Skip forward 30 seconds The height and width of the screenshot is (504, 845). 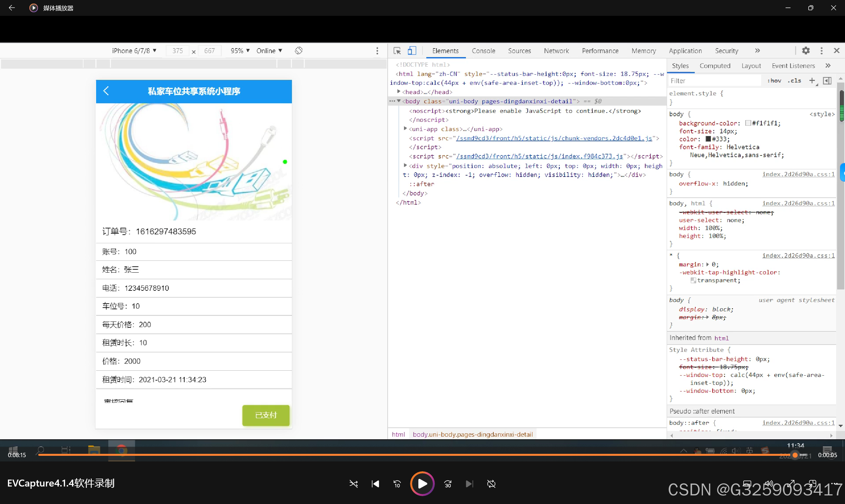coord(448,484)
